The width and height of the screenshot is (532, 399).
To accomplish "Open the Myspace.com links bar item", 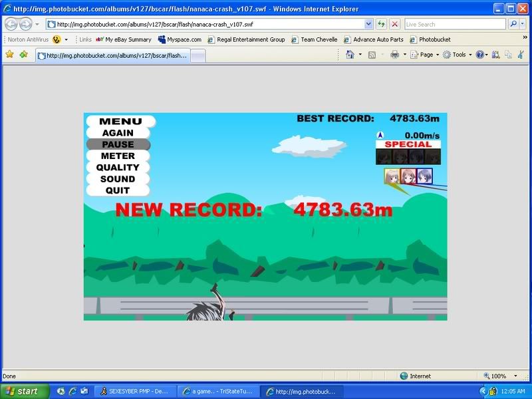I will tap(180, 39).
